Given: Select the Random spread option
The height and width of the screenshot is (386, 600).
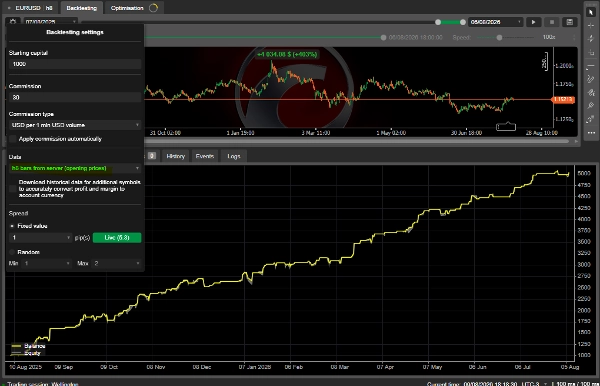Looking at the screenshot, I should (x=12, y=252).
